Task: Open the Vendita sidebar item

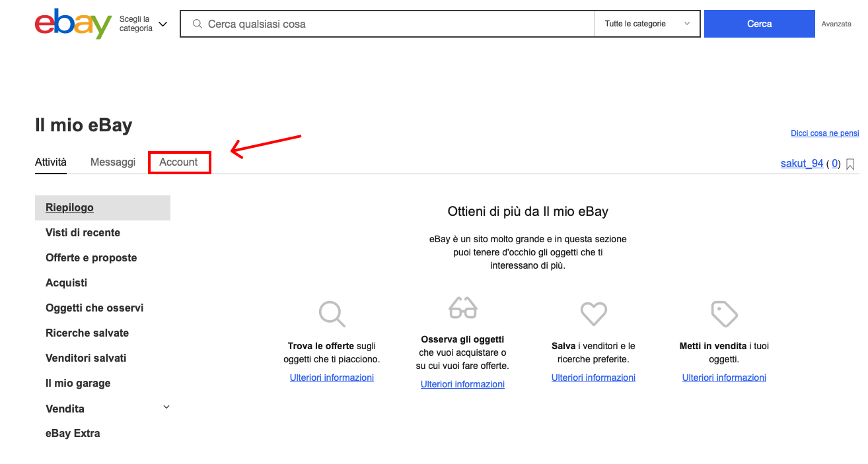Action: [65, 409]
